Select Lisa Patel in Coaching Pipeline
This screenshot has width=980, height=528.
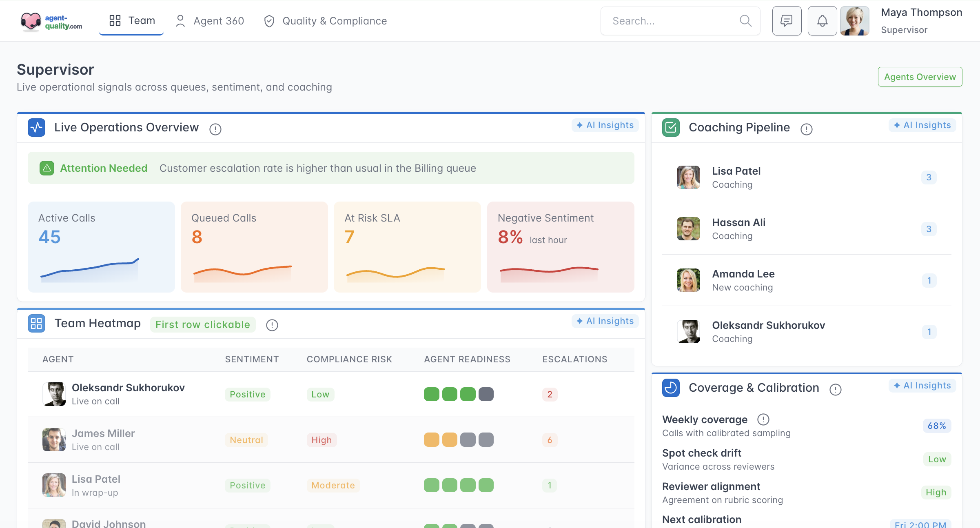tap(736, 177)
